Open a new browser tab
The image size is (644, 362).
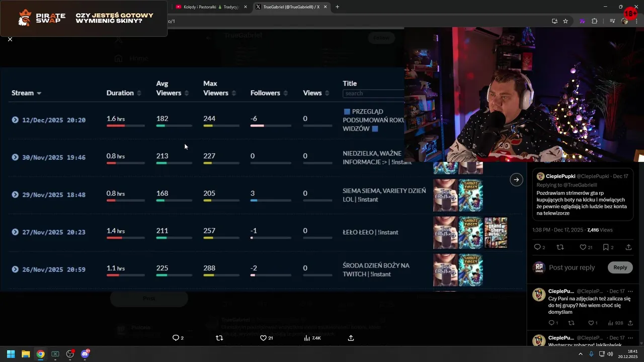337,7
